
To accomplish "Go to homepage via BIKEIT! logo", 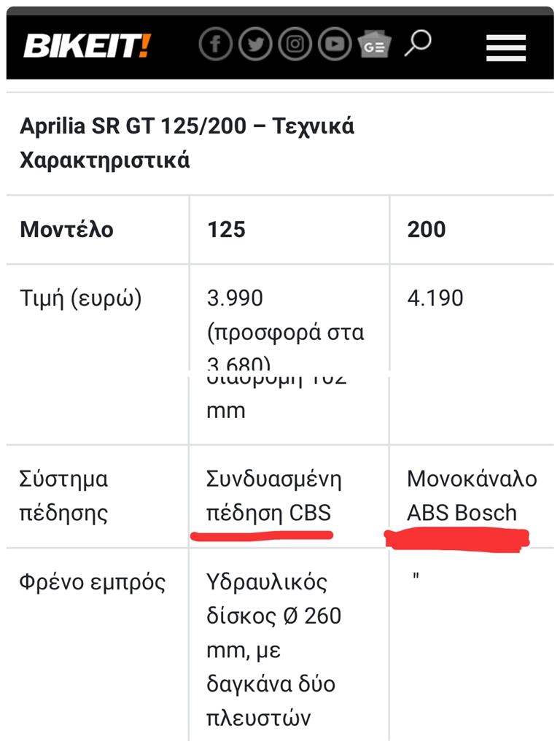I will point(87,47).
